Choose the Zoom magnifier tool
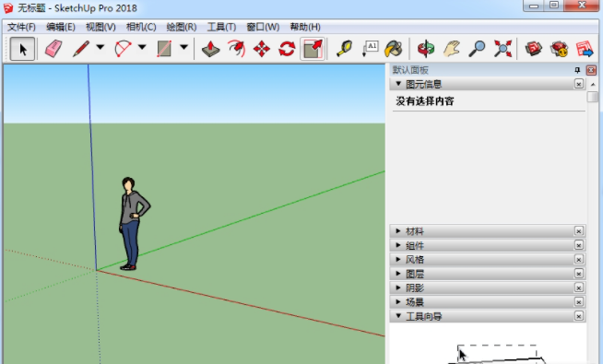The width and height of the screenshot is (603, 364). pyautogui.click(x=477, y=49)
